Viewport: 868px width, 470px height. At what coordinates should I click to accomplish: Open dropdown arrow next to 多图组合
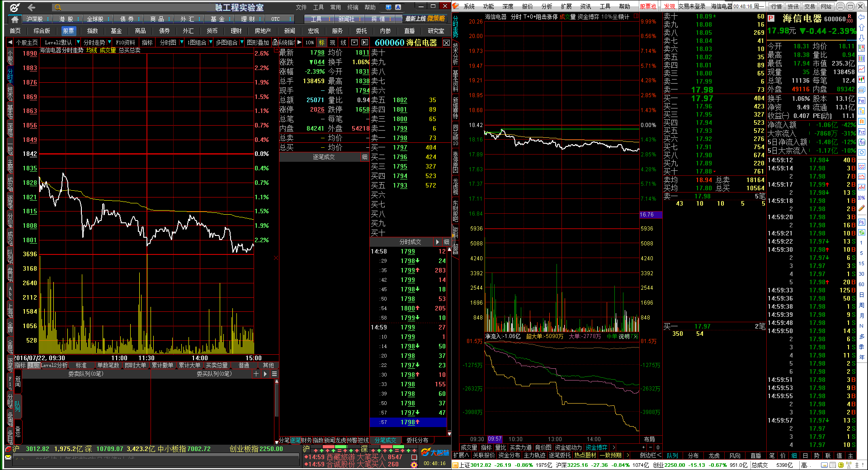pos(241,42)
